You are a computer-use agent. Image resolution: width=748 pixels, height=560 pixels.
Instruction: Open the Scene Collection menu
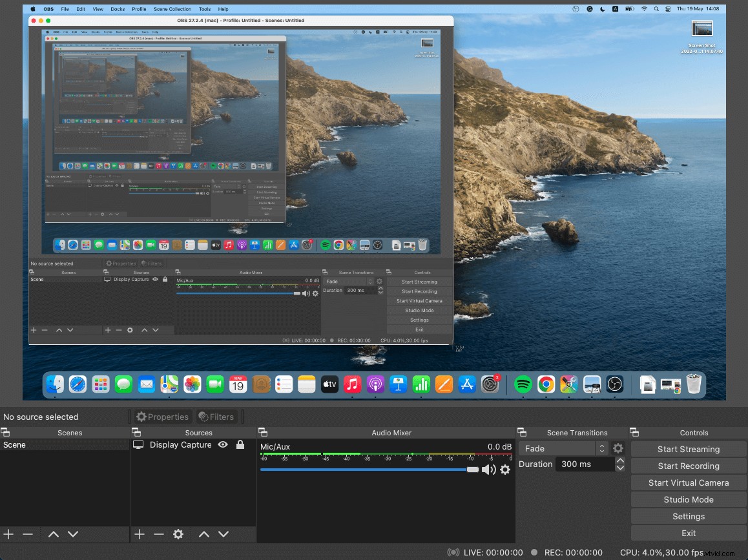172,9
